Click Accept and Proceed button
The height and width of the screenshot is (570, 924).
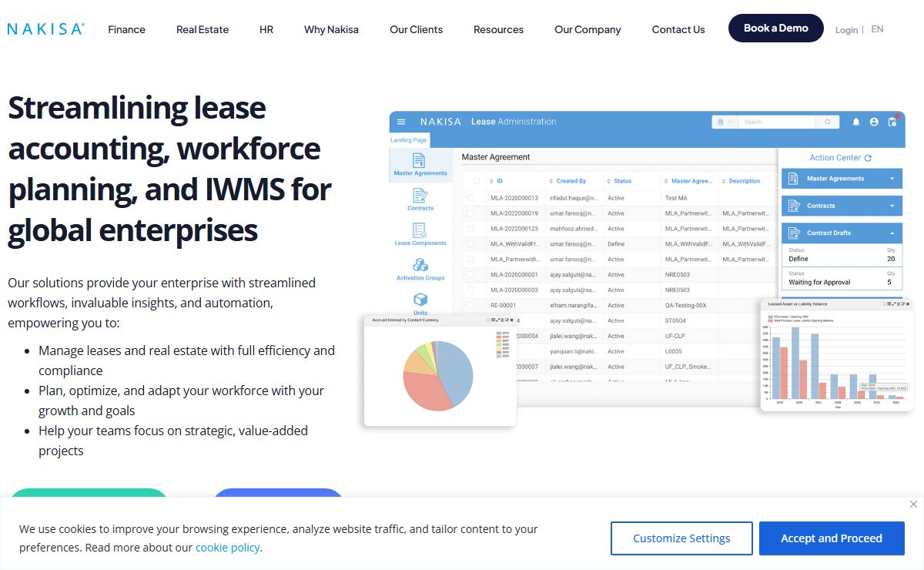tap(832, 538)
